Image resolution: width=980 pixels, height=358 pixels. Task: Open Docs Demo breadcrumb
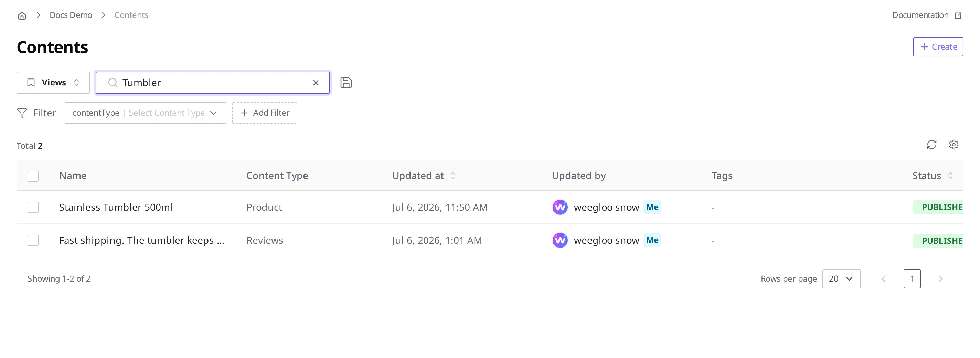pos(71,15)
